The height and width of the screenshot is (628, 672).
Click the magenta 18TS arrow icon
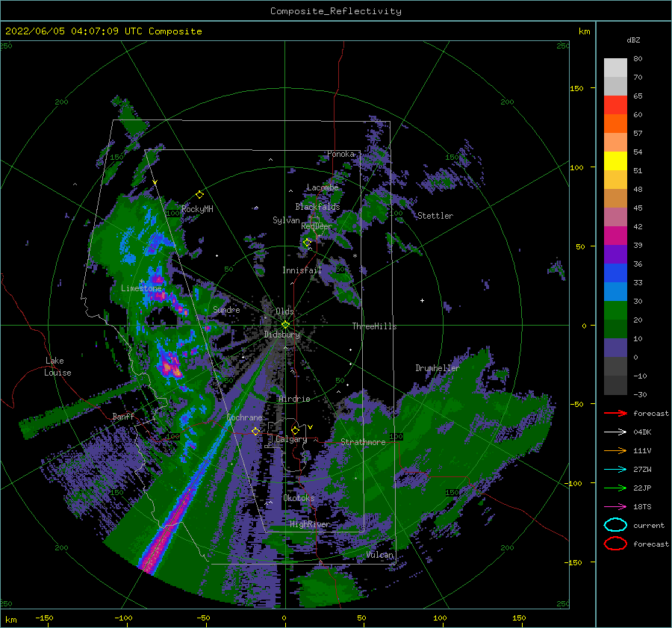(x=615, y=507)
